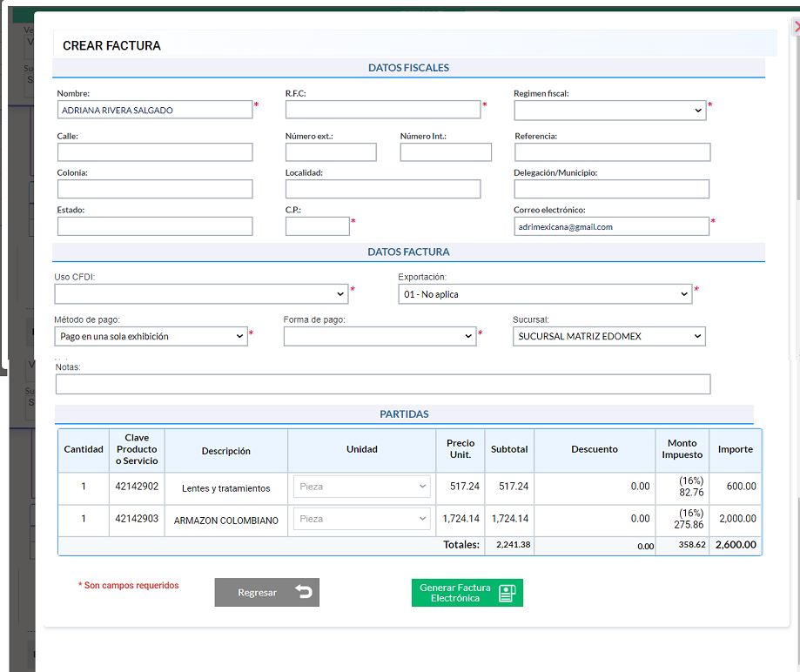The width and height of the screenshot is (800, 672).
Task: Click the Localidad input field
Action: coord(383,189)
